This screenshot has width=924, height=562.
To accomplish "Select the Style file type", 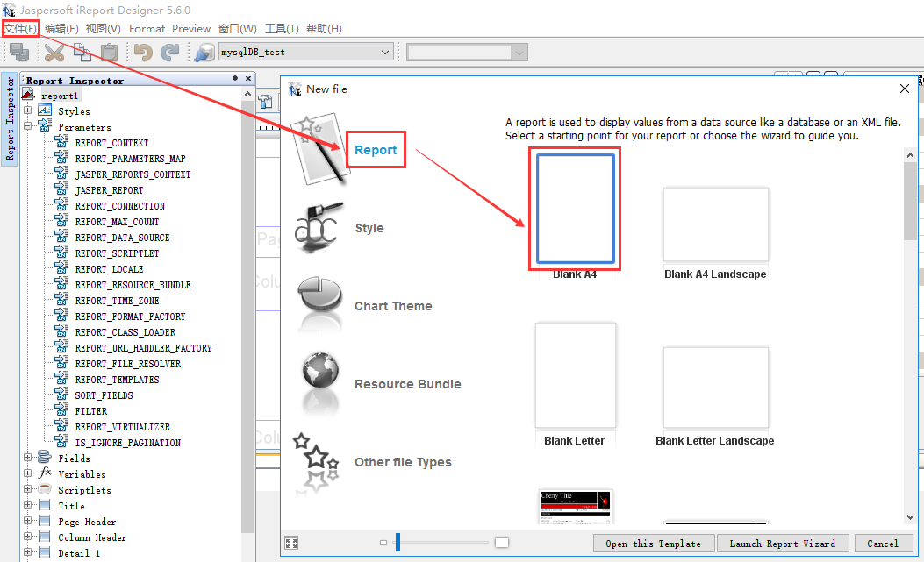I will pyautogui.click(x=369, y=228).
